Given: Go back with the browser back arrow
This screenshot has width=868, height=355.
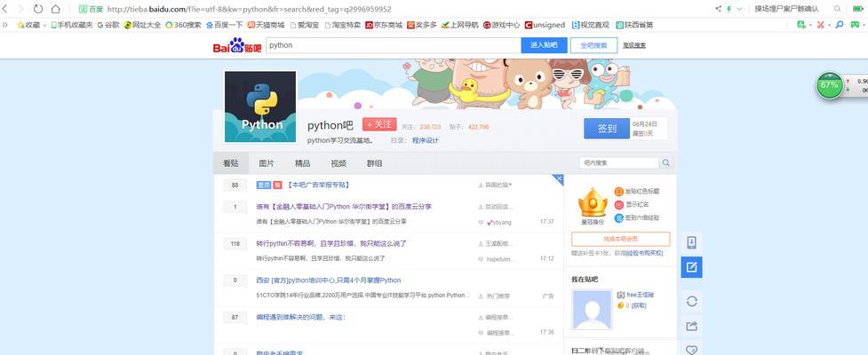Looking at the screenshot, I should pos(5,9).
